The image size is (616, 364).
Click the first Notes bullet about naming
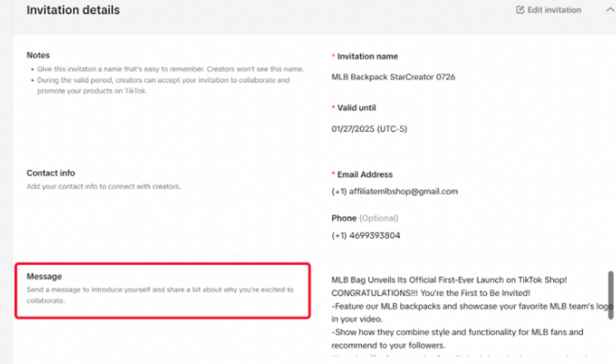(x=170, y=69)
